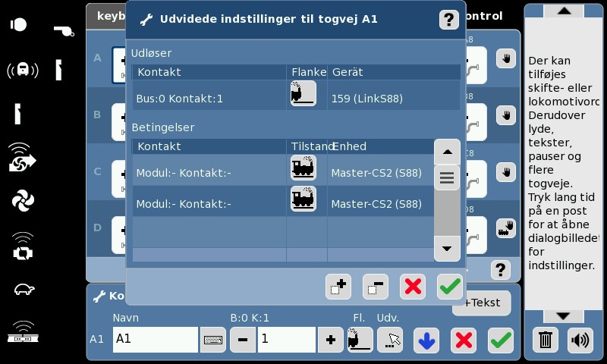Viewport: 607px width, 364px height.
Task: Switch to the keyboard tab
Action: click(x=106, y=16)
